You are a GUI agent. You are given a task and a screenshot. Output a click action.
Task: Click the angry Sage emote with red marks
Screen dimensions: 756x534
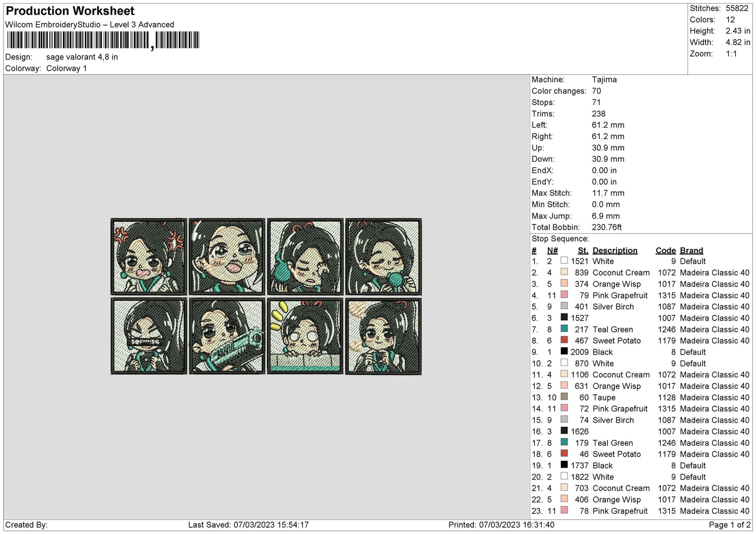point(149,257)
